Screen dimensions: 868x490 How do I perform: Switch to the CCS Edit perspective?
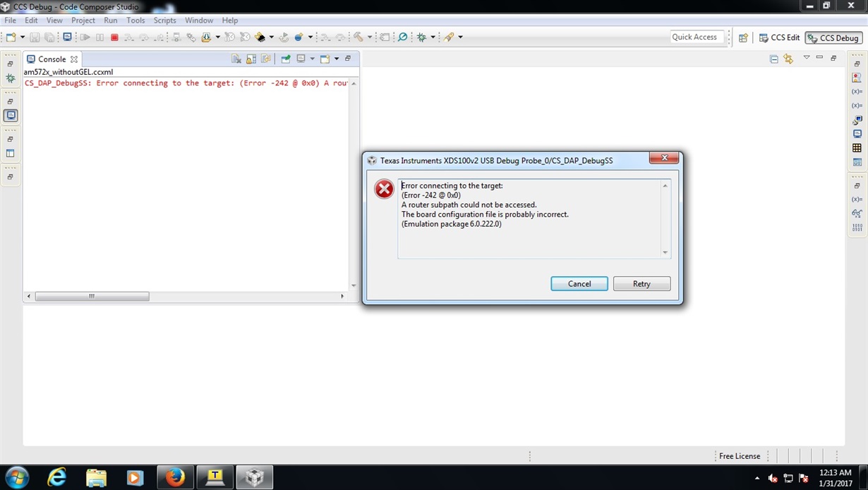pos(779,37)
